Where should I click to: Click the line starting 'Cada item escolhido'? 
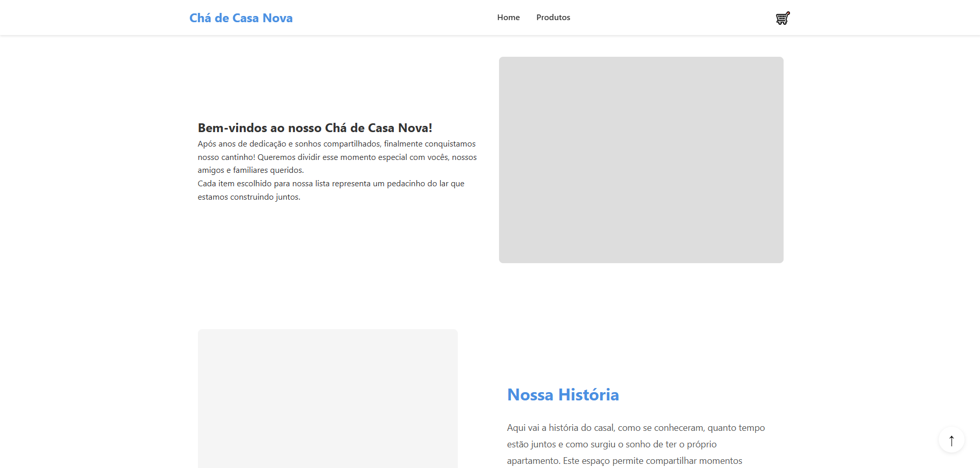click(x=330, y=184)
